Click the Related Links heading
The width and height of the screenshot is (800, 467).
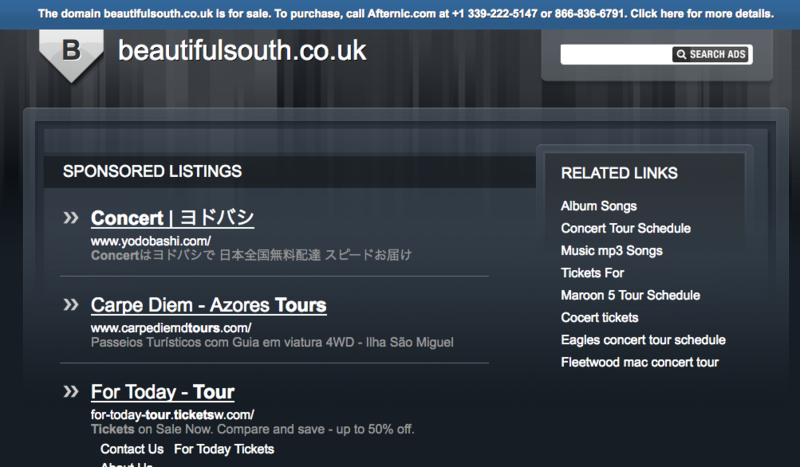(619, 174)
